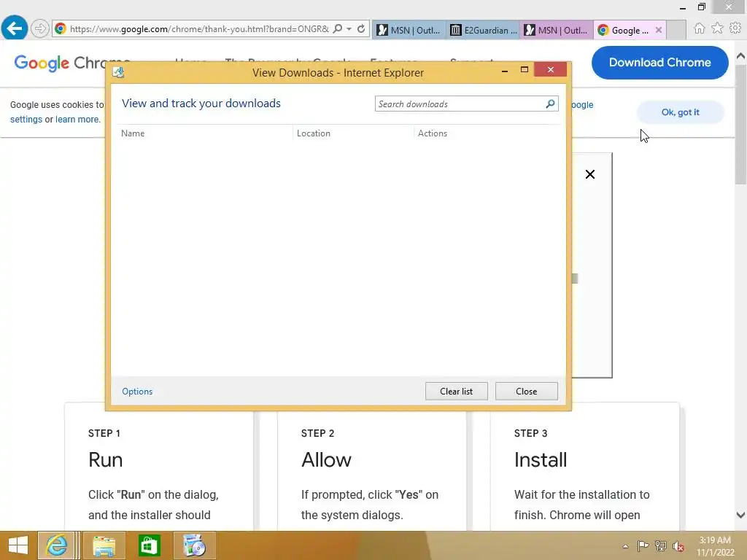This screenshot has height=560, width=747.
Task: Click the Clear list button
Action: 457,392
